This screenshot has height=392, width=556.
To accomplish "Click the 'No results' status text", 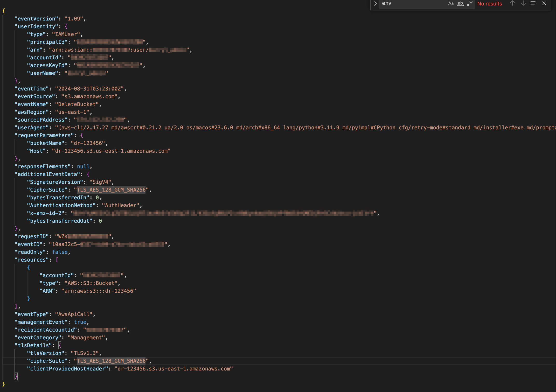I will click(490, 4).
